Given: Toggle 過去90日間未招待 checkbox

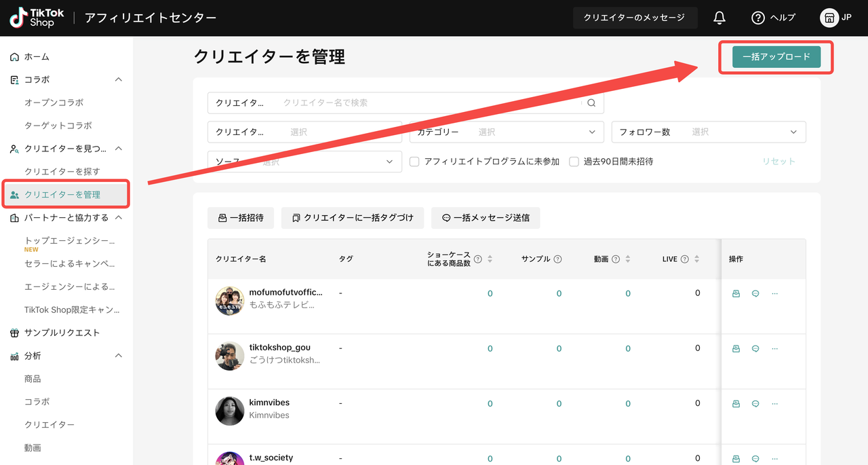Looking at the screenshot, I should (x=574, y=162).
